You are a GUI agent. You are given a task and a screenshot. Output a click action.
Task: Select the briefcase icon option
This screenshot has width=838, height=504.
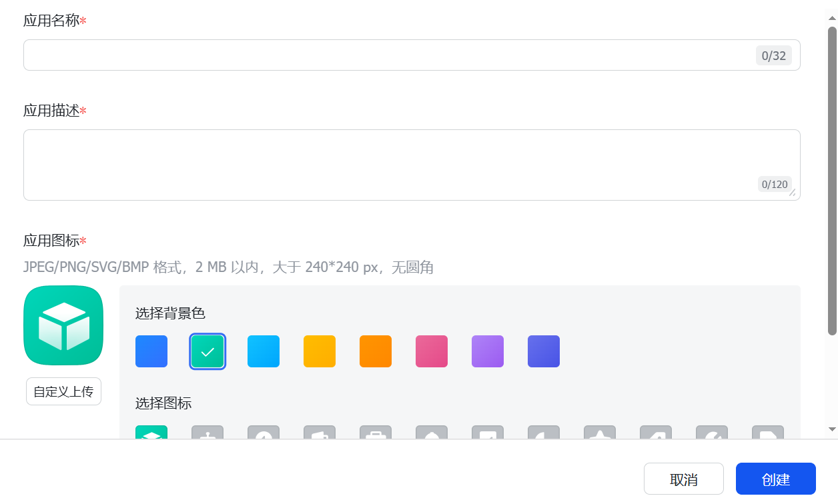[x=376, y=433]
